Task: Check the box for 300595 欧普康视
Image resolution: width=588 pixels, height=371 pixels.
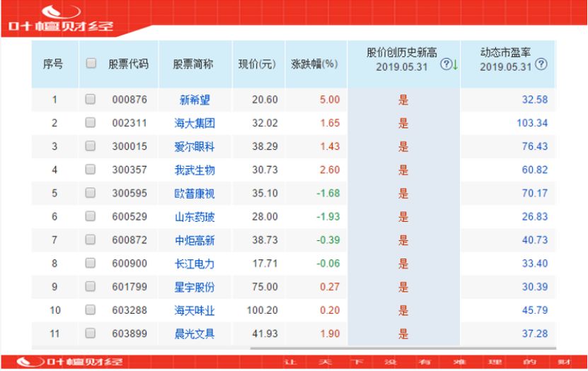Action: [x=91, y=193]
